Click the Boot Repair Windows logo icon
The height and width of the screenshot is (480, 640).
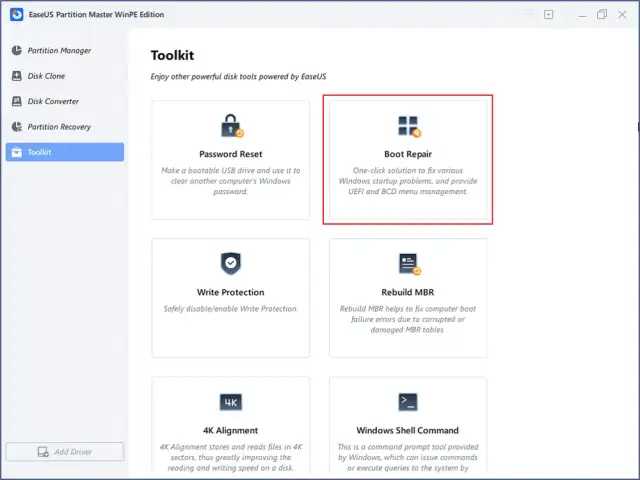pyautogui.click(x=408, y=126)
